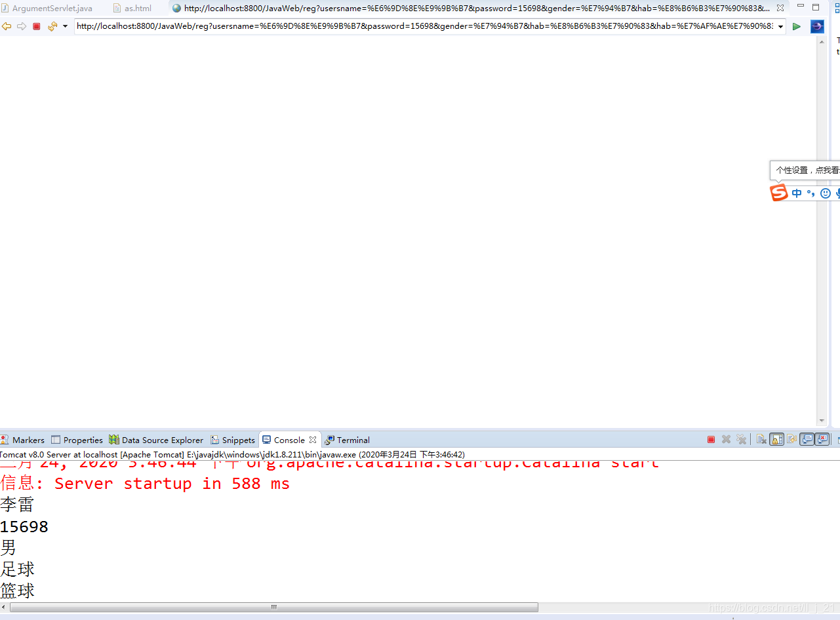Click the green Go arrow
The width and height of the screenshot is (840, 620).
797,26
